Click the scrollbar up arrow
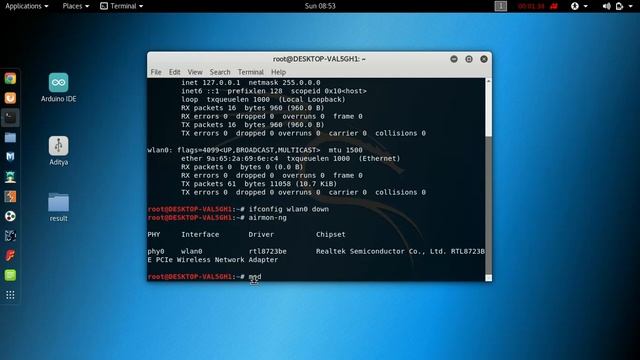Screen dimensions: 640x360 [x=488, y=82]
